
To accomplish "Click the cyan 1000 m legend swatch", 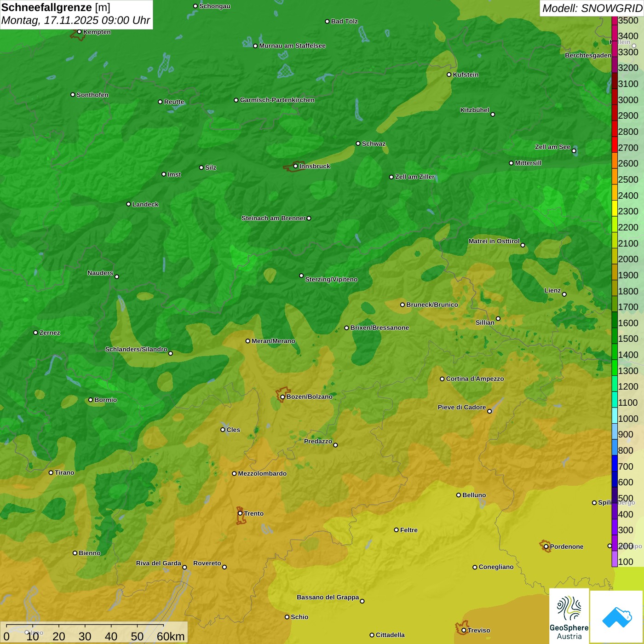I will (614, 415).
